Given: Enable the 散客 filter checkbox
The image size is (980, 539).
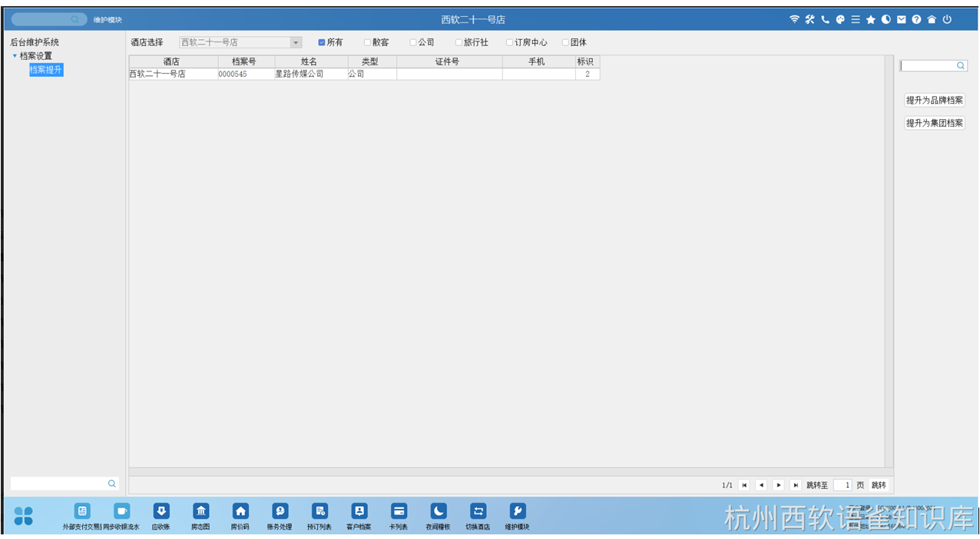Looking at the screenshot, I should pyautogui.click(x=367, y=43).
